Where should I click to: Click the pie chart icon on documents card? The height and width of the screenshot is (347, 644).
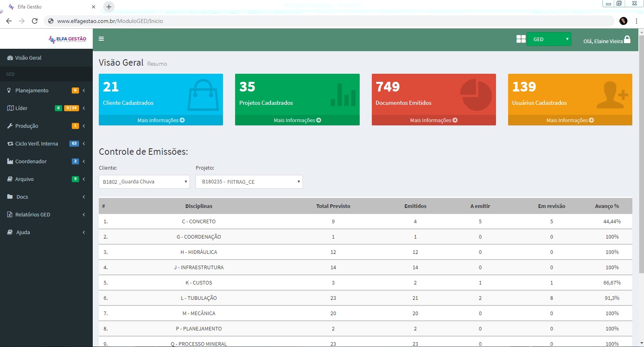[476, 95]
